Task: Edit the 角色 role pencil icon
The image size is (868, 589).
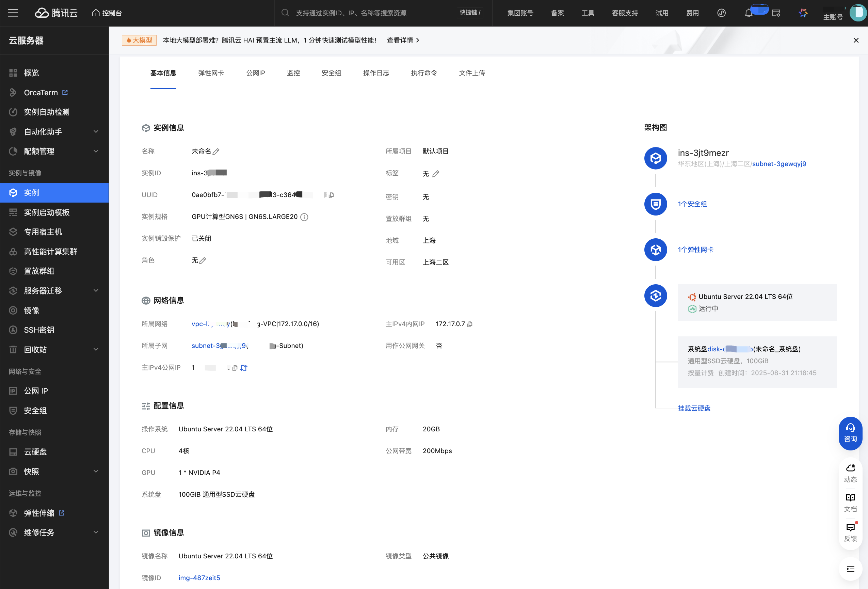Action: (x=203, y=260)
